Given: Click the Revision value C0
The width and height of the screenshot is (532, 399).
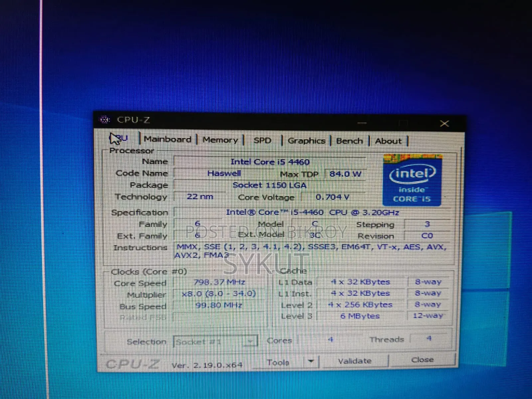Looking at the screenshot, I should (427, 236).
